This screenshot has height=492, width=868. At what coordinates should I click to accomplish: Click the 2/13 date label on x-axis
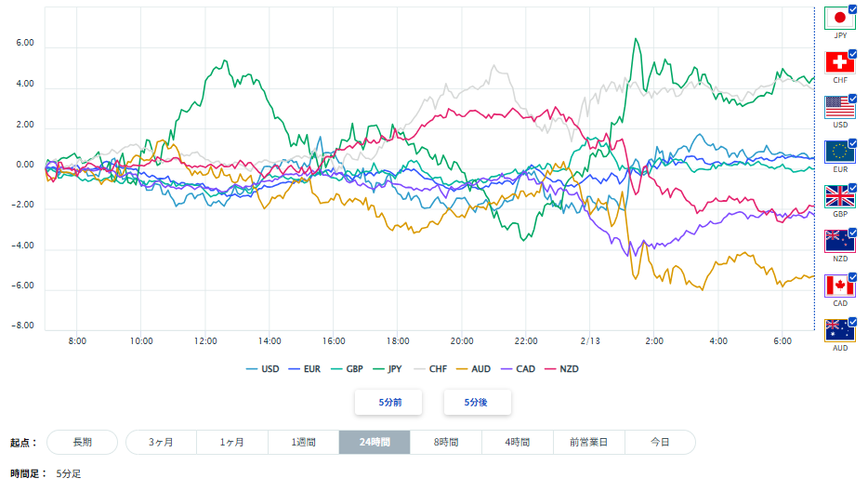(x=590, y=341)
